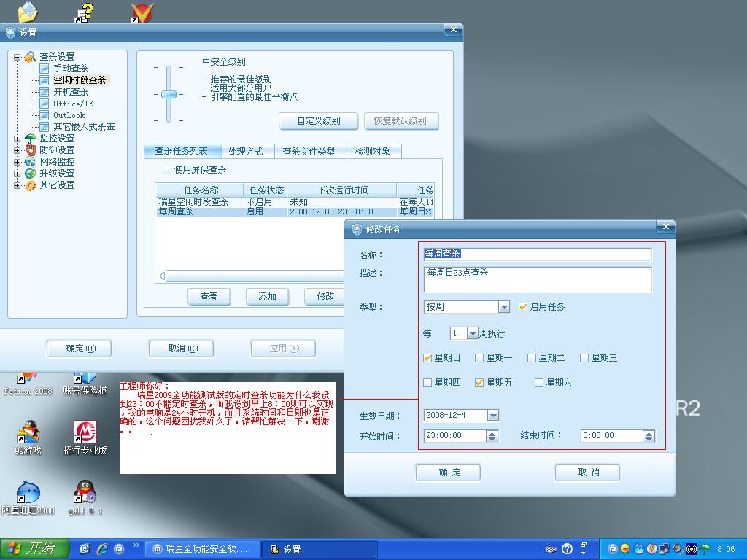Screen dimensions: 747x560
Task: Click 取消 in the 修改任务 dialog
Action: (587, 472)
